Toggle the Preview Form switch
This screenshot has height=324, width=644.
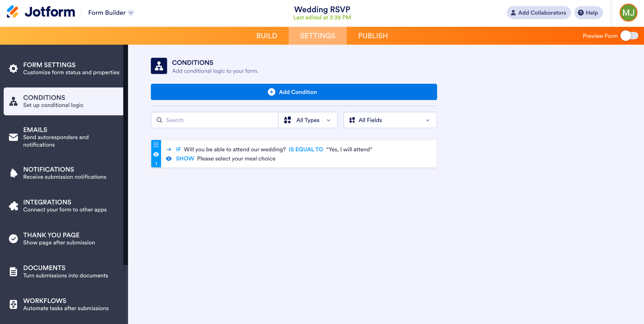(629, 36)
